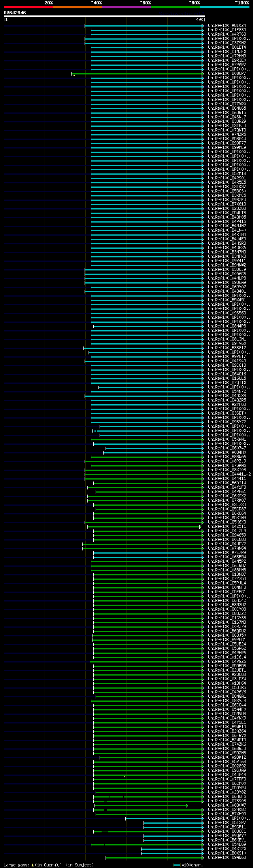Click the UniRef100_C7Z753 label

(x=227, y=579)
